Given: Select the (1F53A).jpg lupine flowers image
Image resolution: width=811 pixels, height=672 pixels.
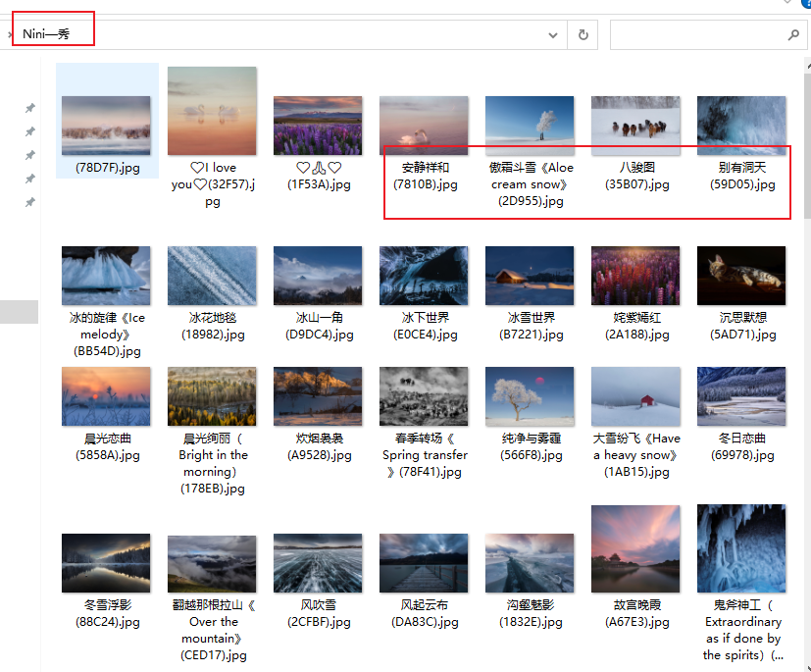Looking at the screenshot, I should (x=318, y=126).
